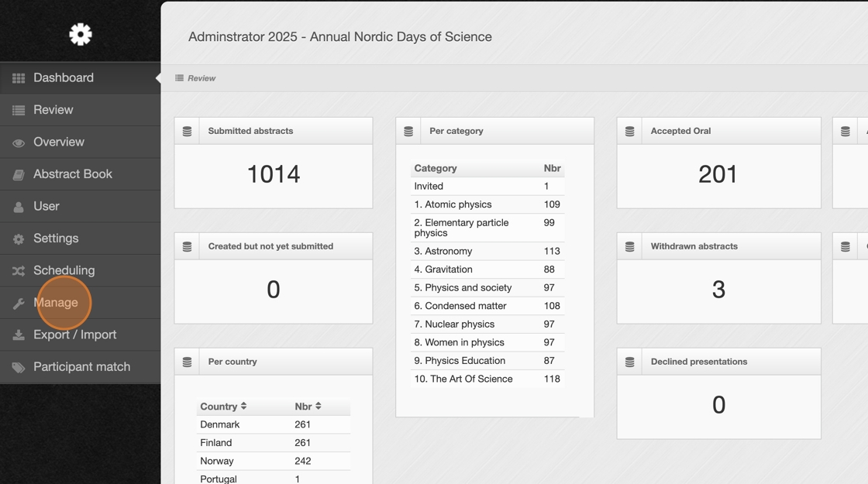The image size is (868, 484).
Task: Click the 1014 submitted abstracts count
Action: click(x=274, y=174)
